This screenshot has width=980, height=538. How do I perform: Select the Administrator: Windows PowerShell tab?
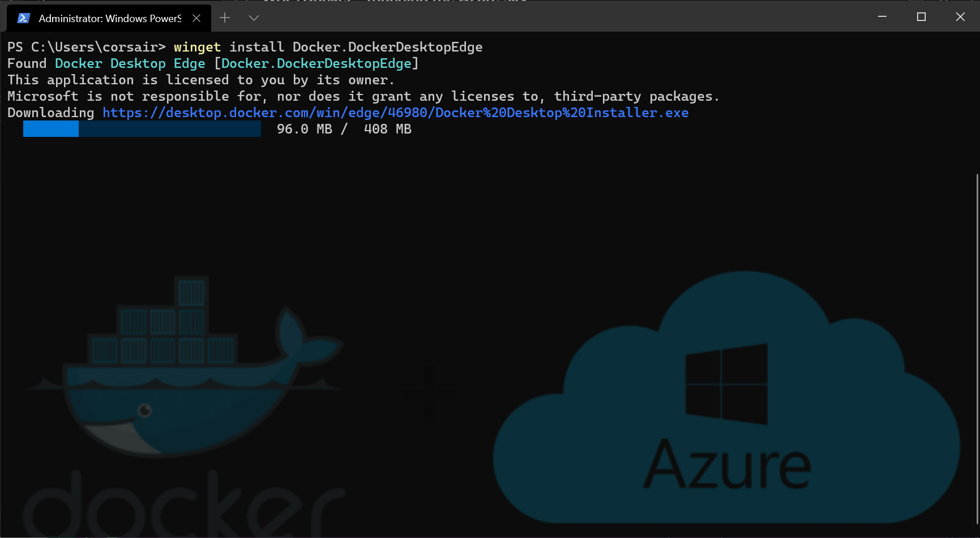(x=109, y=18)
